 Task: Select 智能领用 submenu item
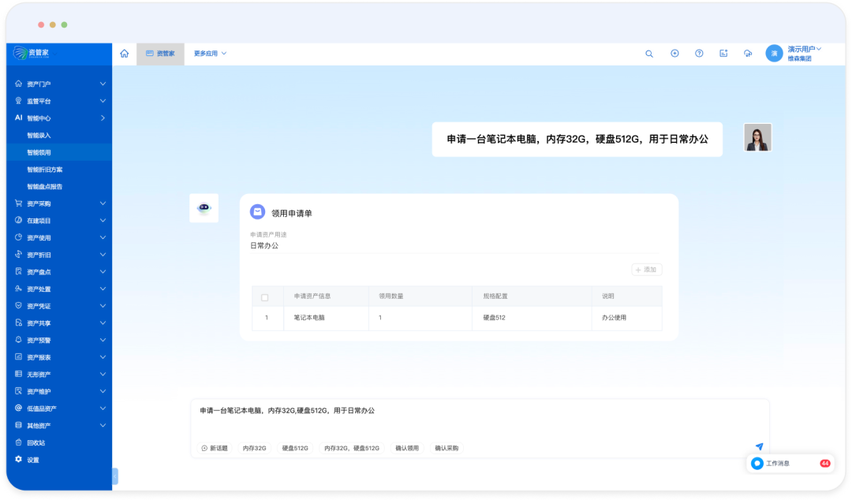pyautogui.click(x=59, y=152)
